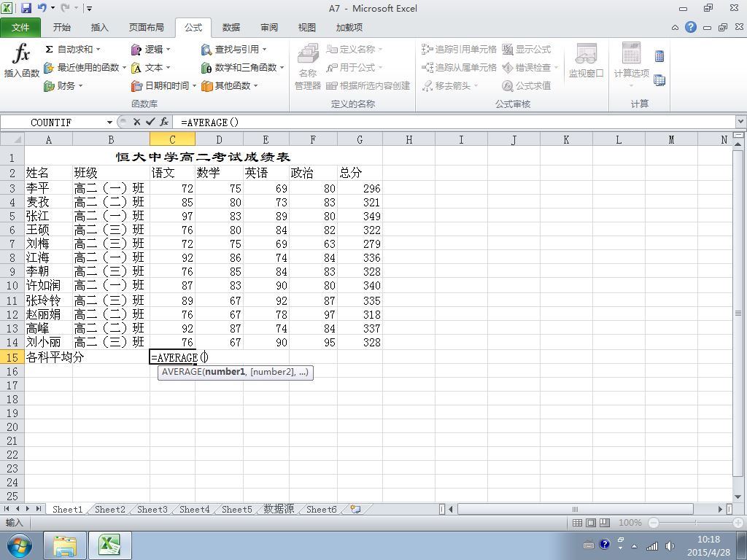747x560 pixels.
Task: Zoom in with the plus button
Action: point(738,523)
